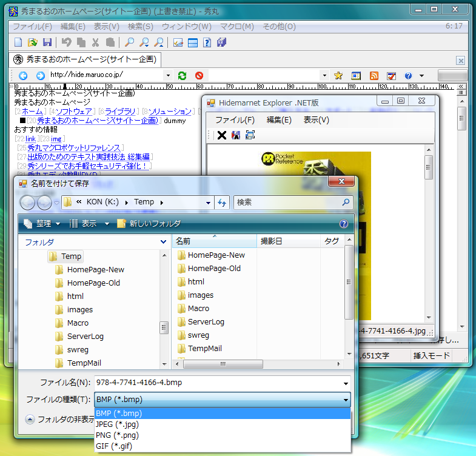This screenshot has height=456, width=476.
Task: Click the black X icon in Hidemarnet Explorer toolbar
Action: 222,135
